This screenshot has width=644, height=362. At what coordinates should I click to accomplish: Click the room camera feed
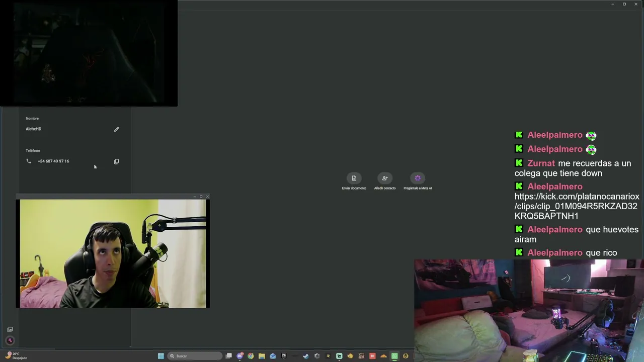pos(529,310)
